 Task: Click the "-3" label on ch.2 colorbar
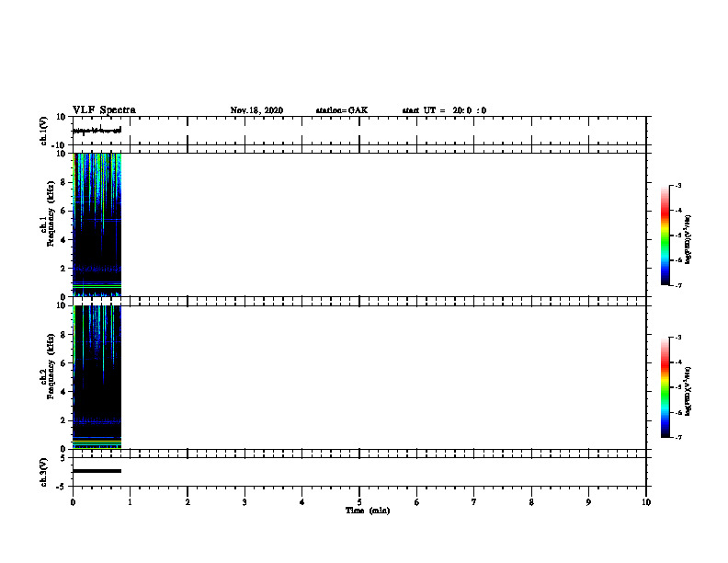click(677, 337)
